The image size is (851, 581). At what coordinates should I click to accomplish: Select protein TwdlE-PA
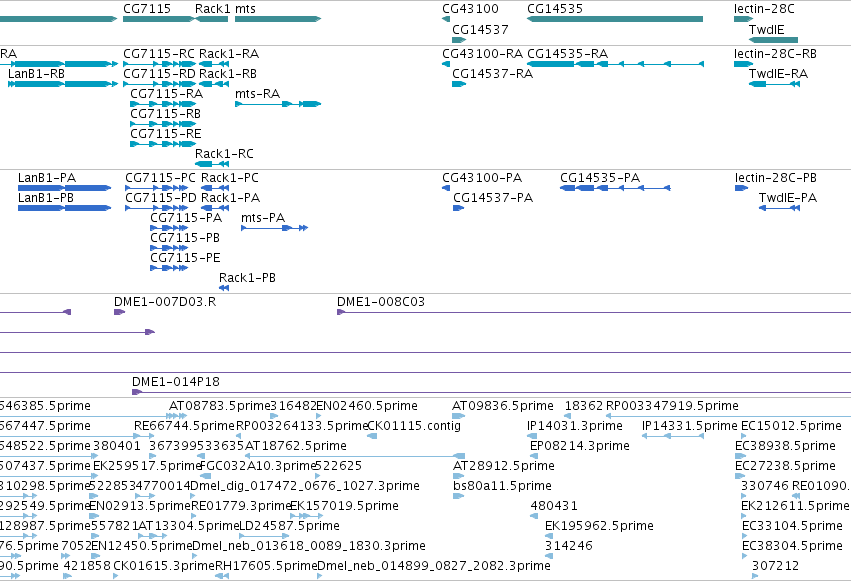point(788,198)
